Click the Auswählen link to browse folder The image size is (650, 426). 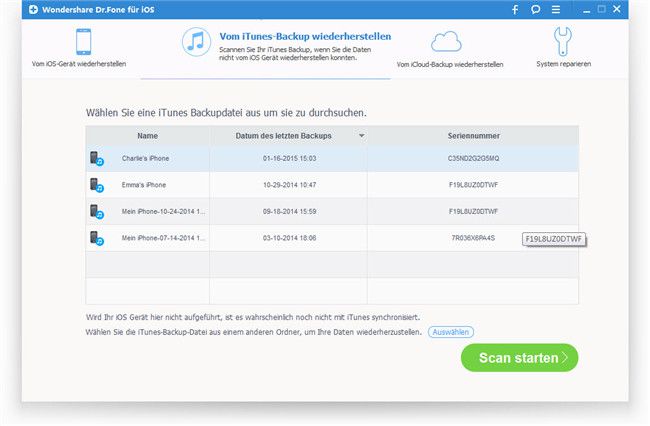pyautogui.click(x=451, y=332)
